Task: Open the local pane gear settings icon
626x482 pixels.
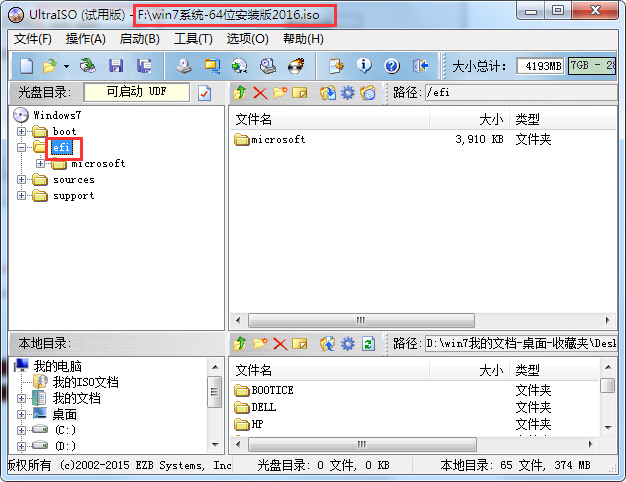Action: point(348,343)
